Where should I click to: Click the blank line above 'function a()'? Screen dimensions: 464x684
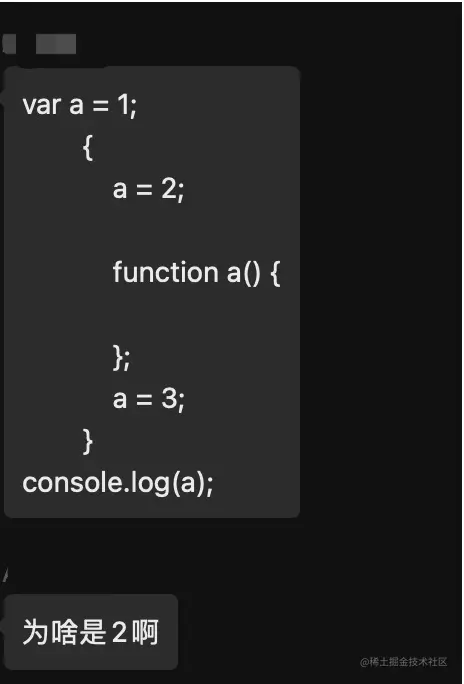[196, 231]
